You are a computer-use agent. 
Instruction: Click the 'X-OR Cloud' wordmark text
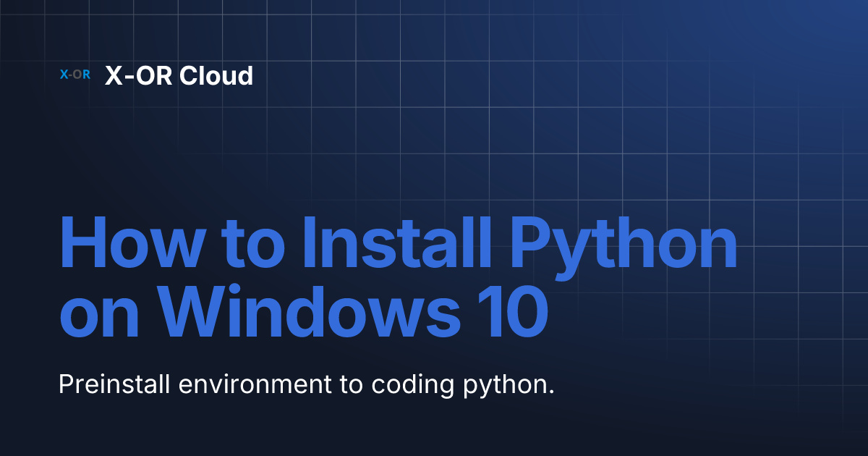(180, 75)
